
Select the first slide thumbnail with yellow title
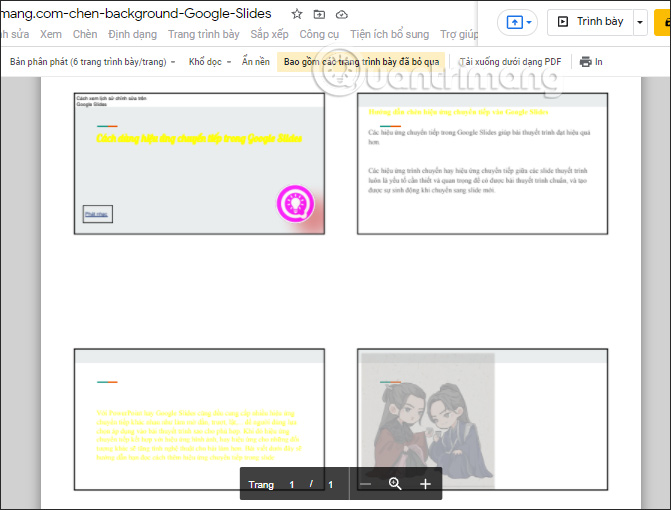(x=199, y=164)
